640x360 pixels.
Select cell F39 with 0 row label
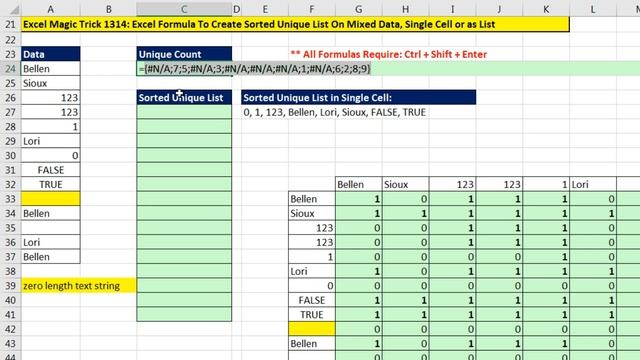coord(312,286)
